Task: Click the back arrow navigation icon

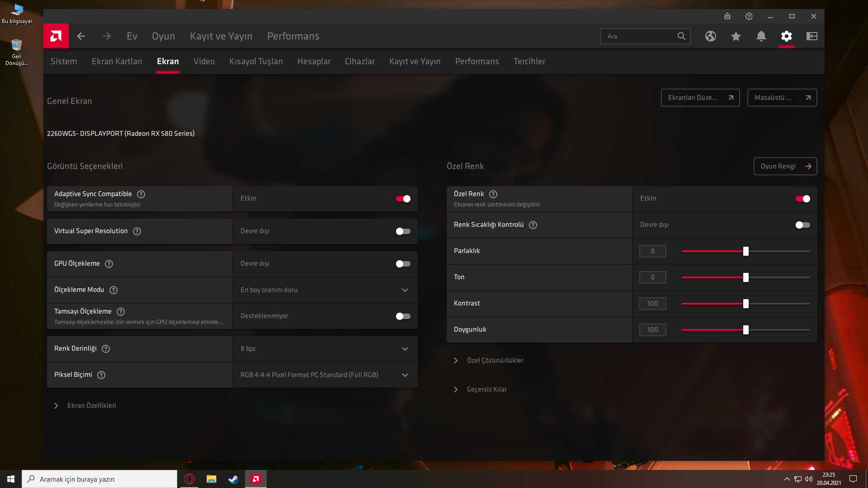Action: 81,36
